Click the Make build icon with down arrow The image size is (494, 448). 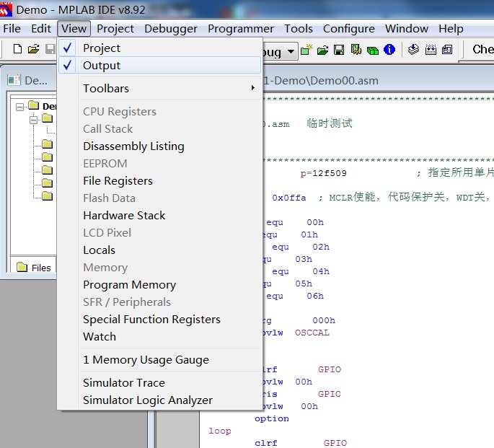coord(413,50)
